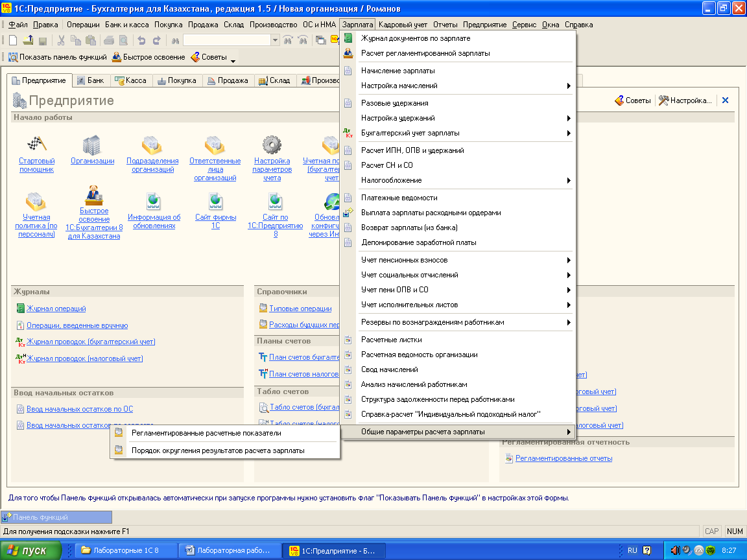
Task: Open Подразделения организаций folder icon
Action: click(x=152, y=145)
